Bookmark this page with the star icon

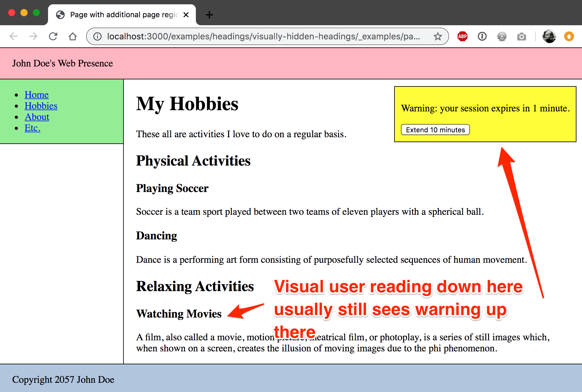tap(438, 37)
